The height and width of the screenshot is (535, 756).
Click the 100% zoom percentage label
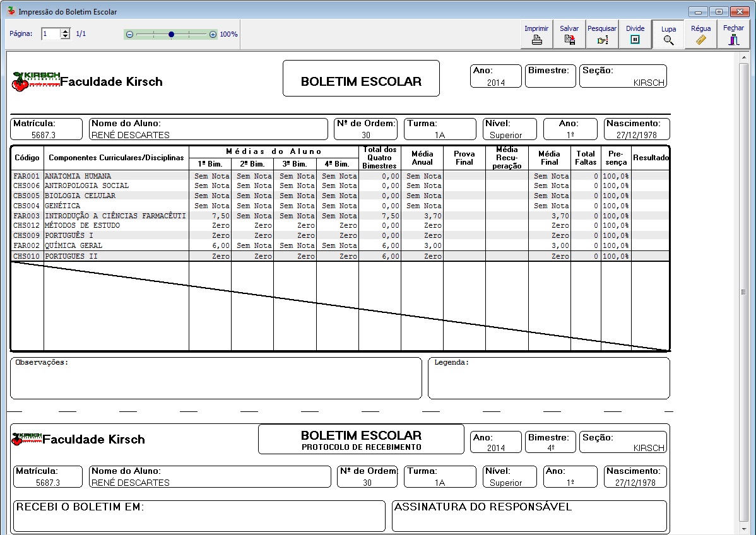[229, 34]
